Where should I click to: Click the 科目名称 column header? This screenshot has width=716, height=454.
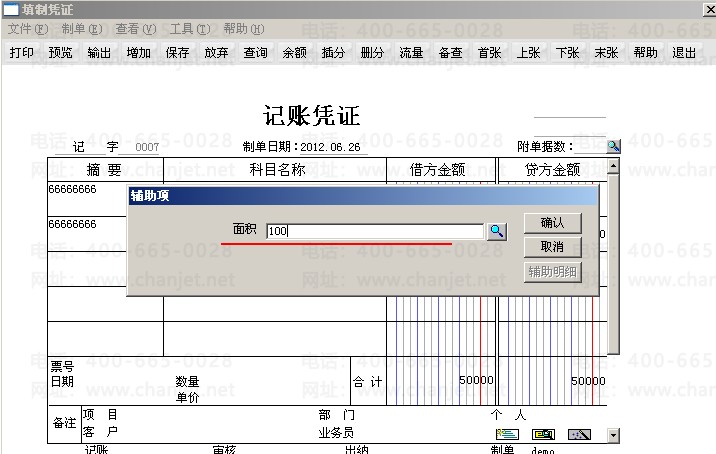(x=277, y=170)
